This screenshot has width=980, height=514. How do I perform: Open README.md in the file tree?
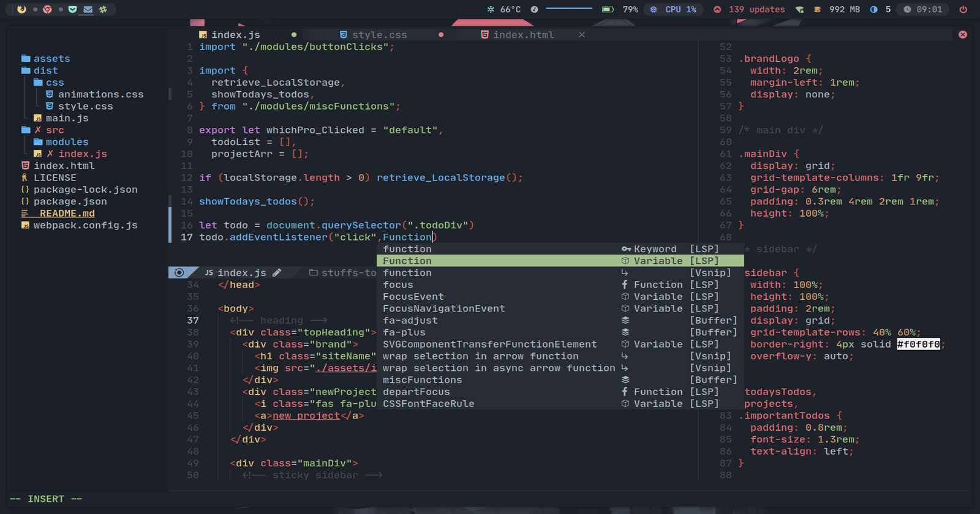[66, 214]
